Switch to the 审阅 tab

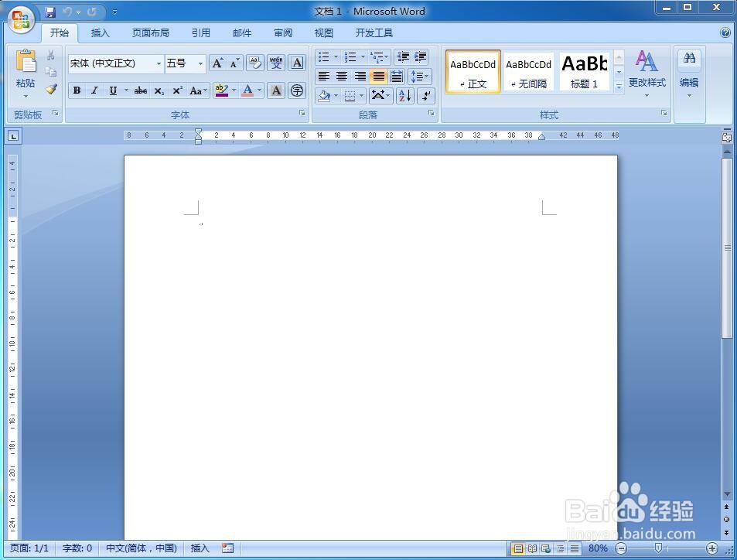(283, 33)
